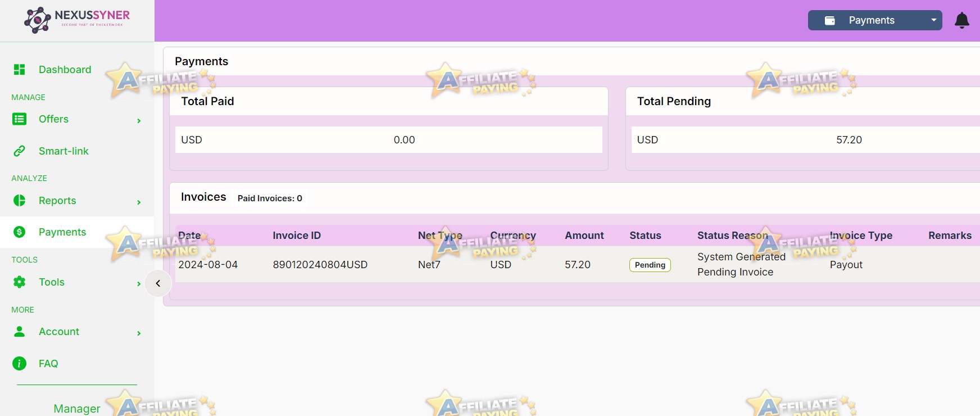The image size is (980, 416).
Task: Click the Pending status badge
Action: 650,265
